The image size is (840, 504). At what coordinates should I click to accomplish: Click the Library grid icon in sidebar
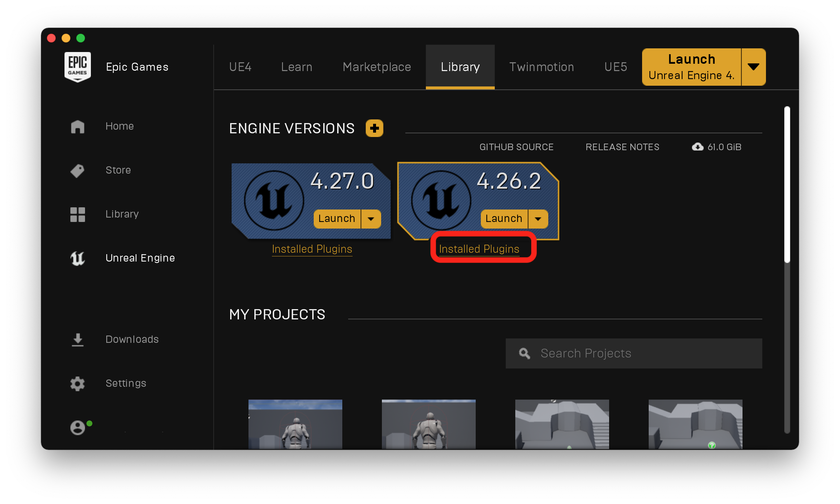point(77,214)
